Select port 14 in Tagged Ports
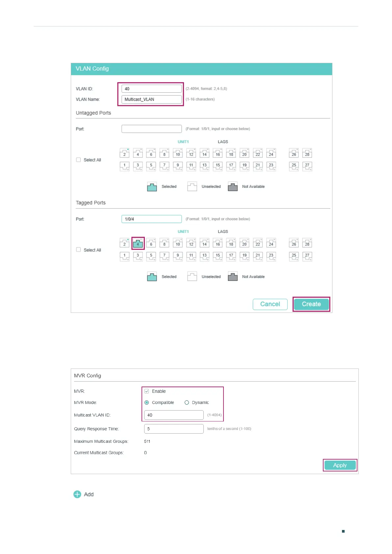This screenshot has height=554, width=392. (204, 243)
